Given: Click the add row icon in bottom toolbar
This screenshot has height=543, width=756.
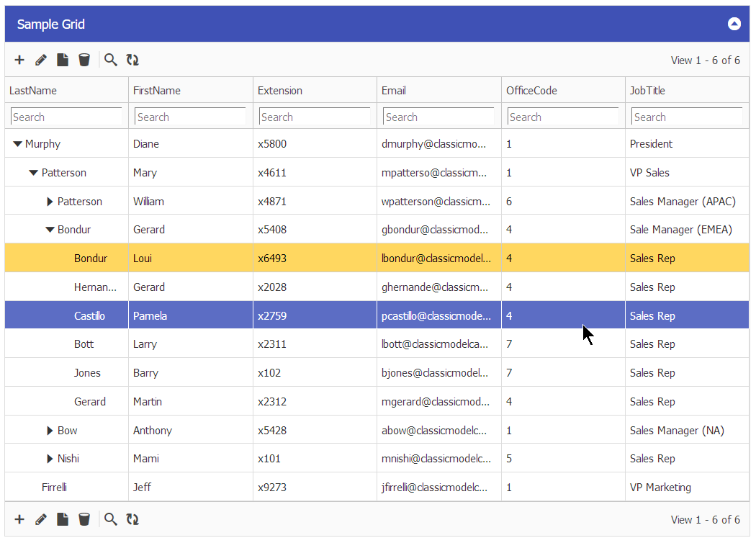Looking at the screenshot, I should (x=19, y=519).
